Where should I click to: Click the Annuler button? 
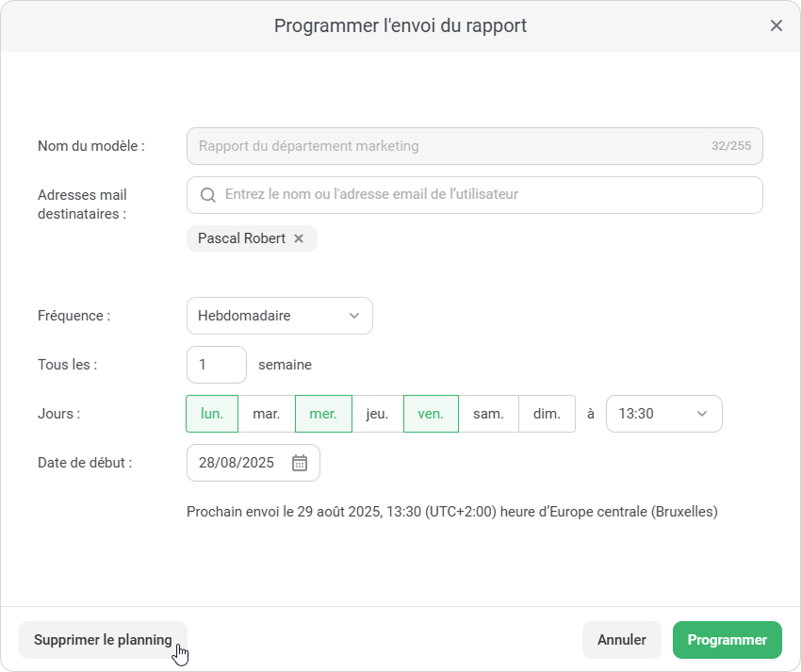621,640
